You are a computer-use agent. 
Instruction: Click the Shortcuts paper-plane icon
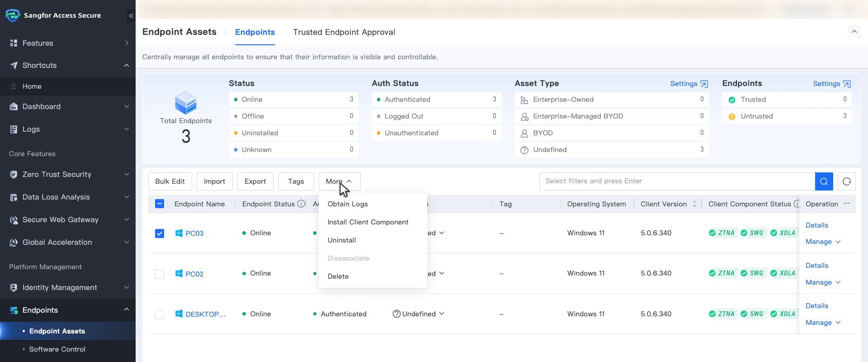tap(14, 65)
